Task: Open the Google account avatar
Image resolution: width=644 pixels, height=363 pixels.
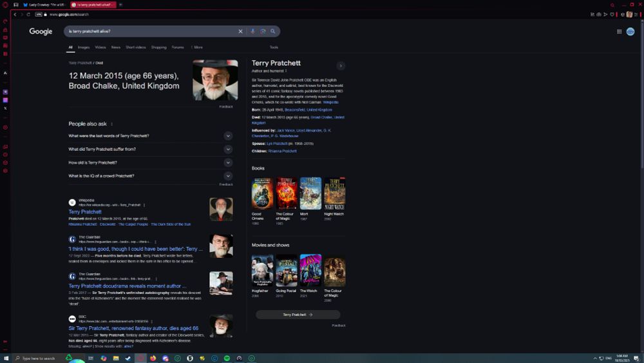Action: point(630,32)
